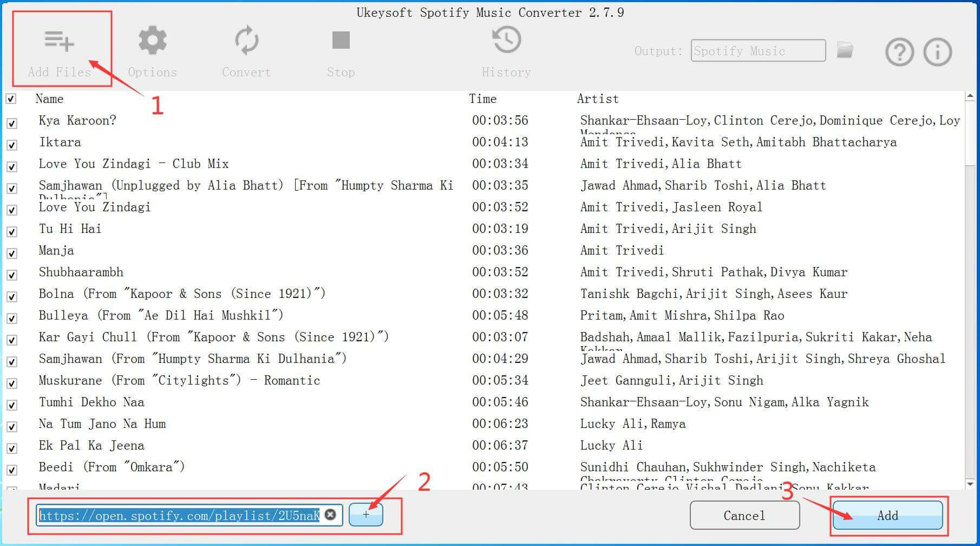Click the scrollbar up arrow

coord(970,97)
